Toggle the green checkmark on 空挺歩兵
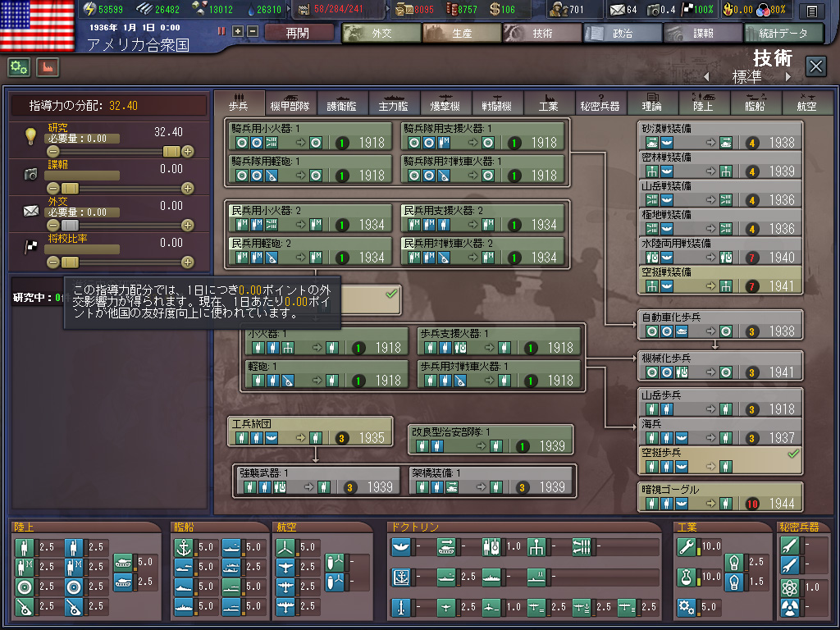Screen dimensions: 840x630 [x=792, y=454]
